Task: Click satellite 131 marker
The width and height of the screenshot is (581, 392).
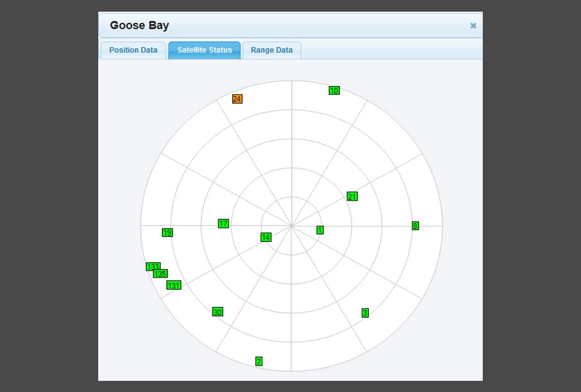Action: pos(174,285)
